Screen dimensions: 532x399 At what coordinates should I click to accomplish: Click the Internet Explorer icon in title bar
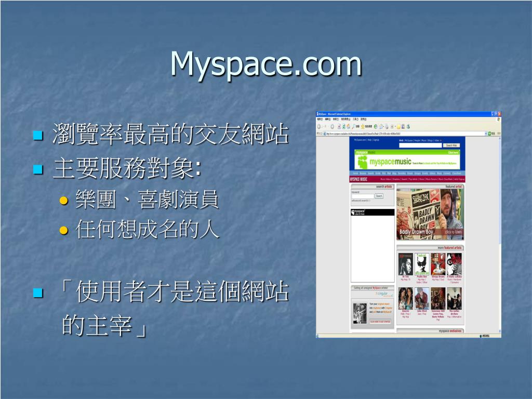(317, 114)
